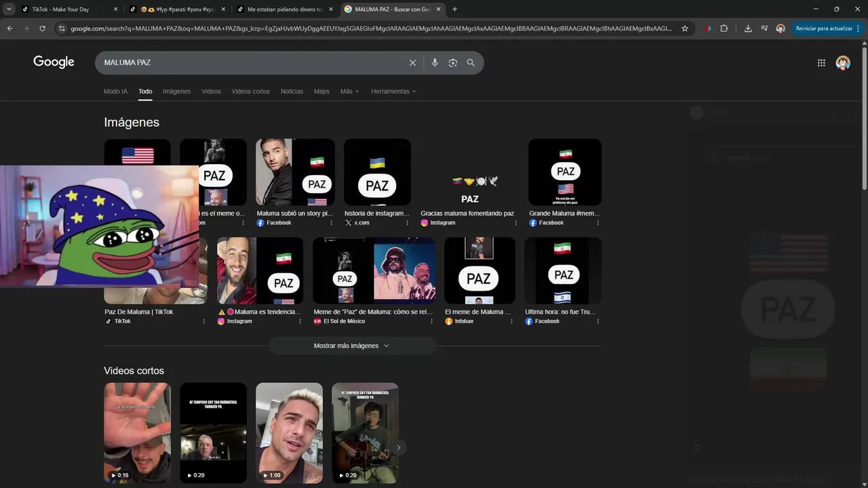Viewport: 868px width, 488px height.
Task: Open options menu for x.com image result
Action: pyautogui.click(x=407, y=223)
